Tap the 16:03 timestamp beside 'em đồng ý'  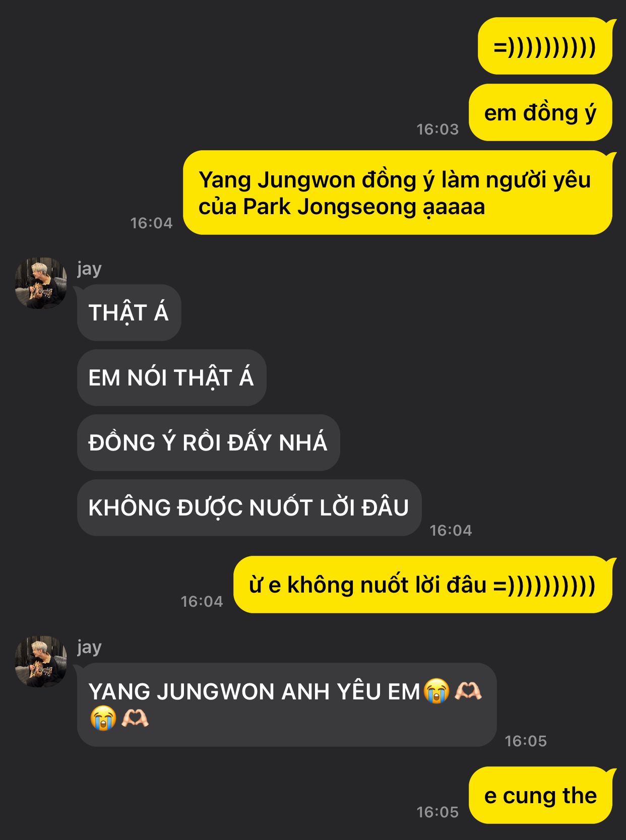click(x=437, y=130)
